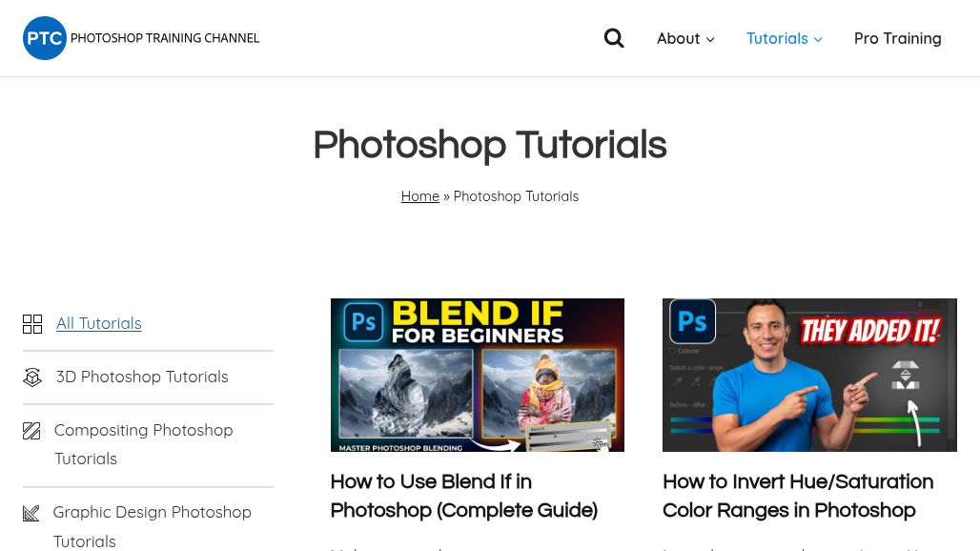Click the Graphic Design ruler icon
Image resolution: width=980 pixels, height=551 pixels.
click(31, 513)
